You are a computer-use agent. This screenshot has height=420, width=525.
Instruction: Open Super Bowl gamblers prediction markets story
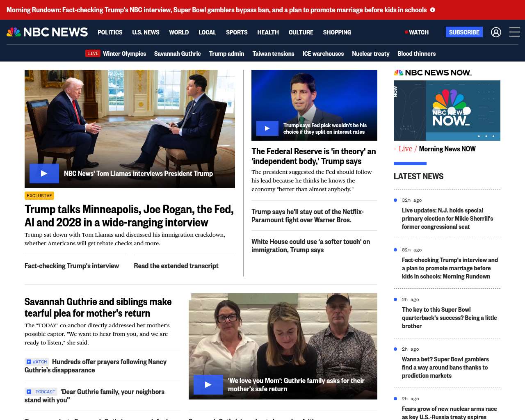[x=445, y=367]
